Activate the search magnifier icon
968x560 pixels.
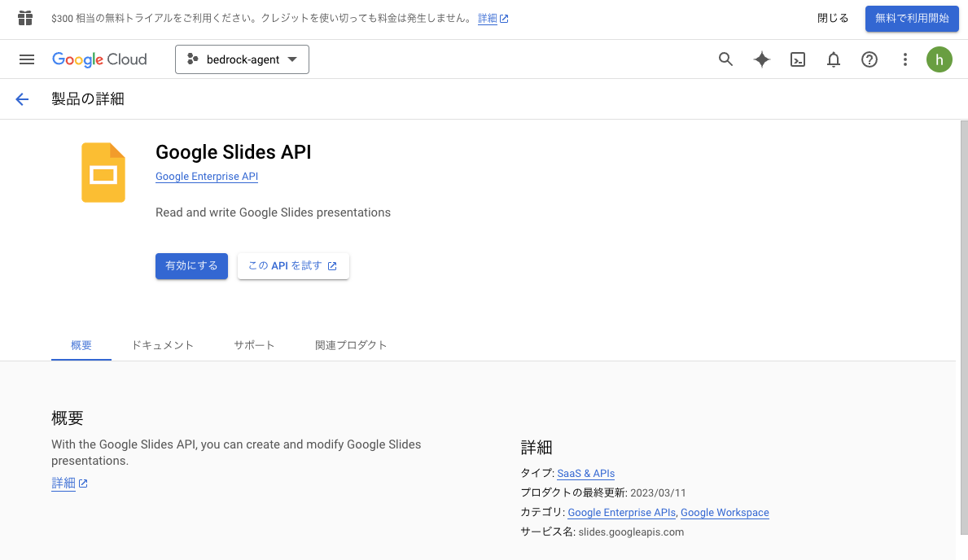pyautogui.click(x=725, y=59)
